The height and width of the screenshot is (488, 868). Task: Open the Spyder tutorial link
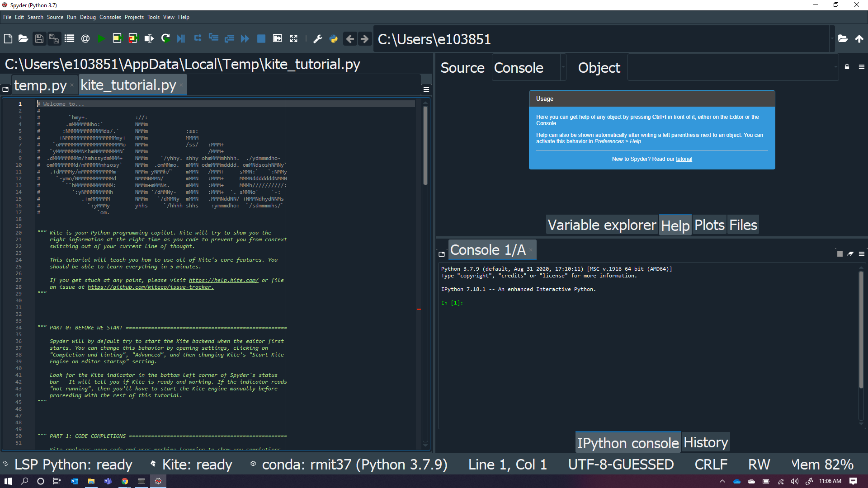[x=684, y=159]
